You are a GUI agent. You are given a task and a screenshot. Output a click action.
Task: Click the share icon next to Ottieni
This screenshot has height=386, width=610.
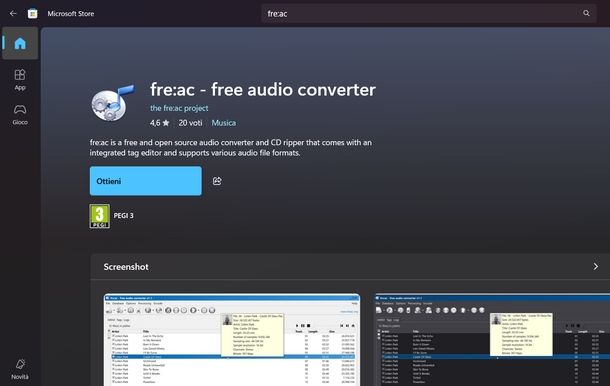[217, 181]
